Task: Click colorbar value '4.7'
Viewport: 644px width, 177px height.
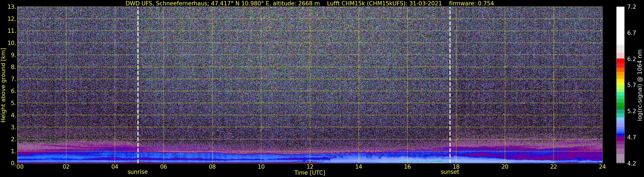Action: [632, 137]
